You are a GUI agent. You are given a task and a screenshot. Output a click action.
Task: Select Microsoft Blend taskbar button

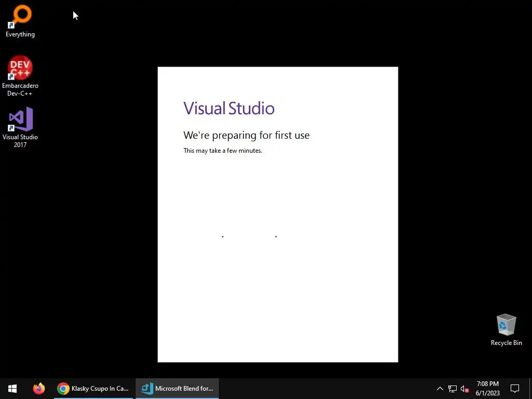tap(177, 389)
